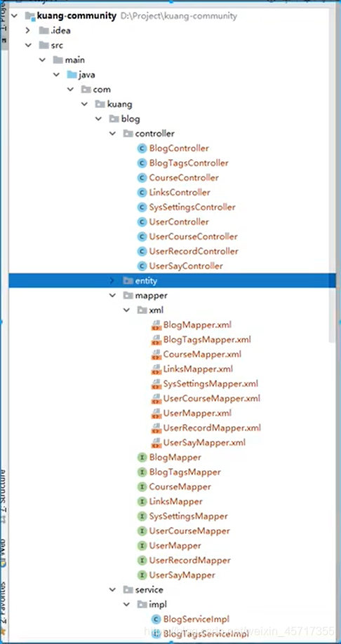The width and height of the screenshot is (341, 644).
Task: Click the project tree vertical scrollbar
Action: click(333, 177)
